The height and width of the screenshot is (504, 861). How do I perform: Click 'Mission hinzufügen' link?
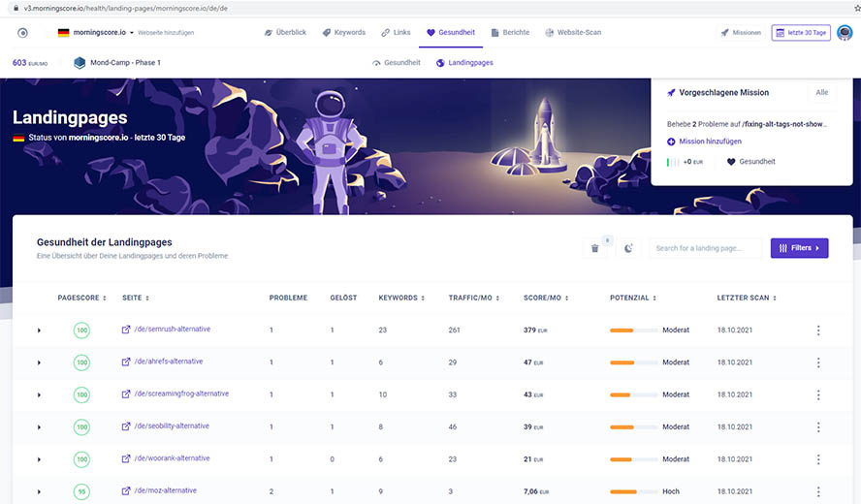point(704,142)
